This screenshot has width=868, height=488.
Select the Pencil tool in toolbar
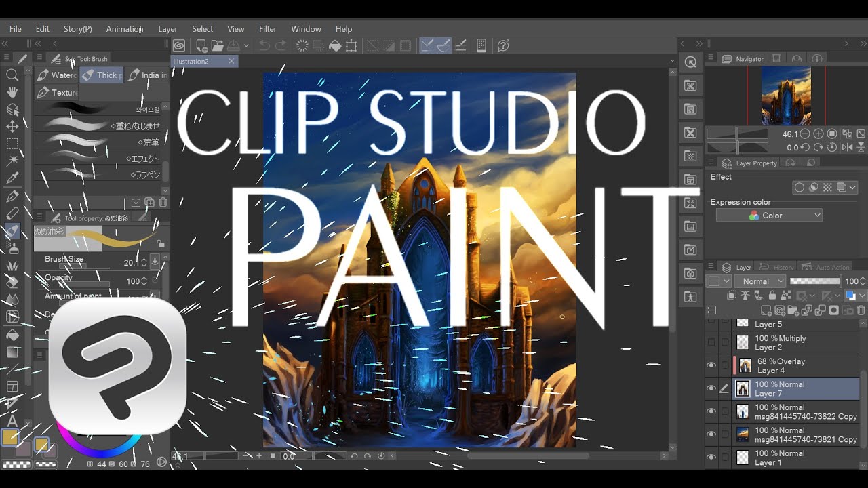pyautogui.click(x=12, y=213)
